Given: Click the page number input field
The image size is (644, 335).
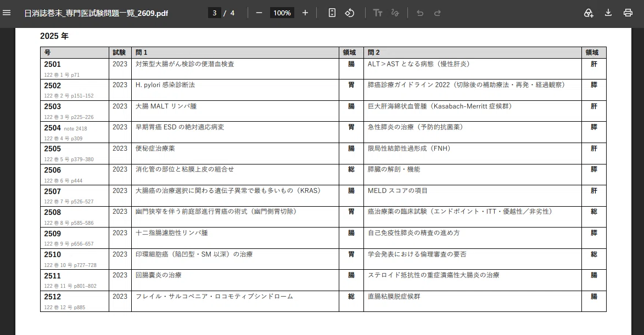Looking at the screenshot, I should pyautogui.click(x=215, y=13).
